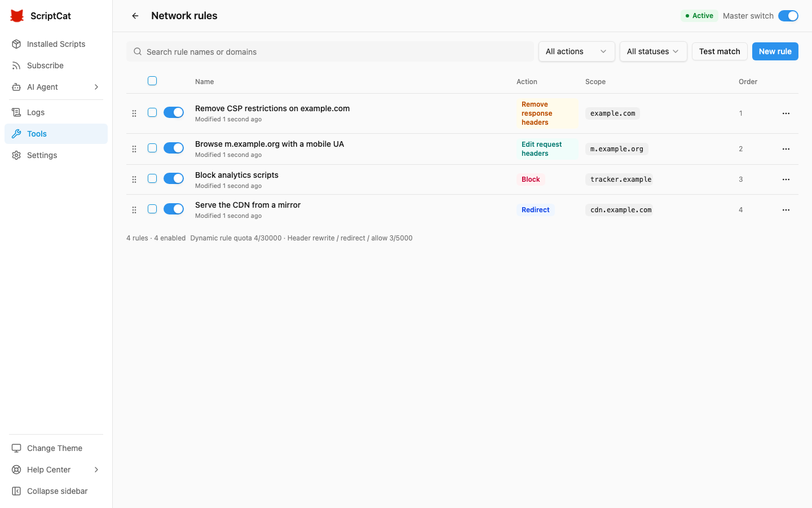Click the 'Network rules' page title

point(184,16)
